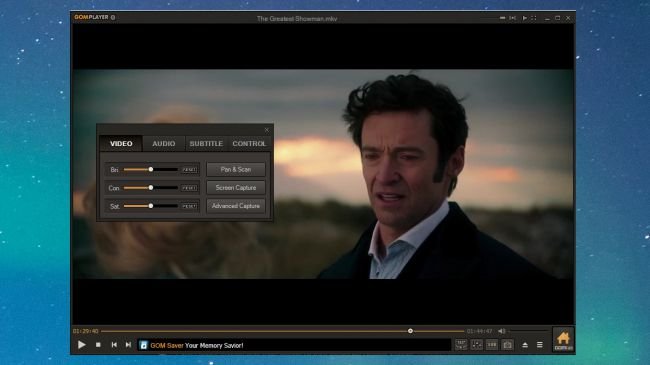Click the elapsed time 01:29:40
The image size is (650, 365).
point(86,331)
